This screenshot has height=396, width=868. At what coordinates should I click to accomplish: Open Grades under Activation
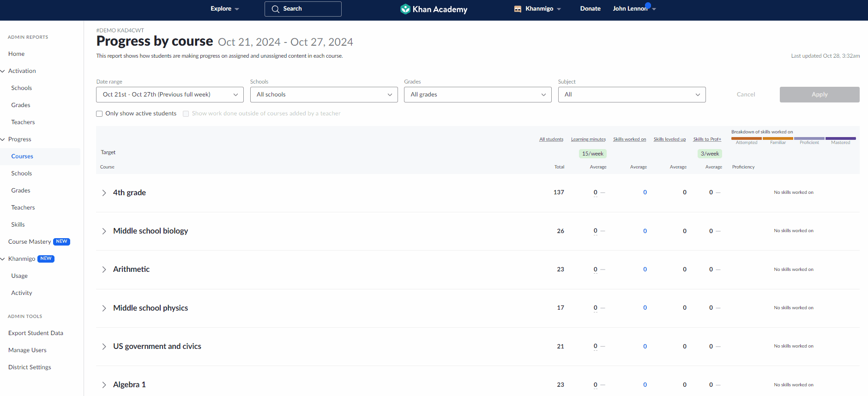pyautogui.click(x=21, y=105)
